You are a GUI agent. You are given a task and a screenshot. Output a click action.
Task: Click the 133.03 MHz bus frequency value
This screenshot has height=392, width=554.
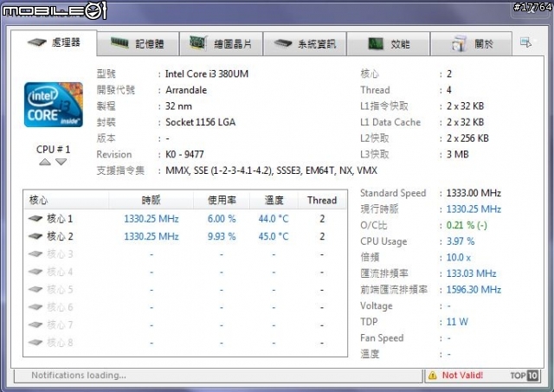(x=471, y=273)
